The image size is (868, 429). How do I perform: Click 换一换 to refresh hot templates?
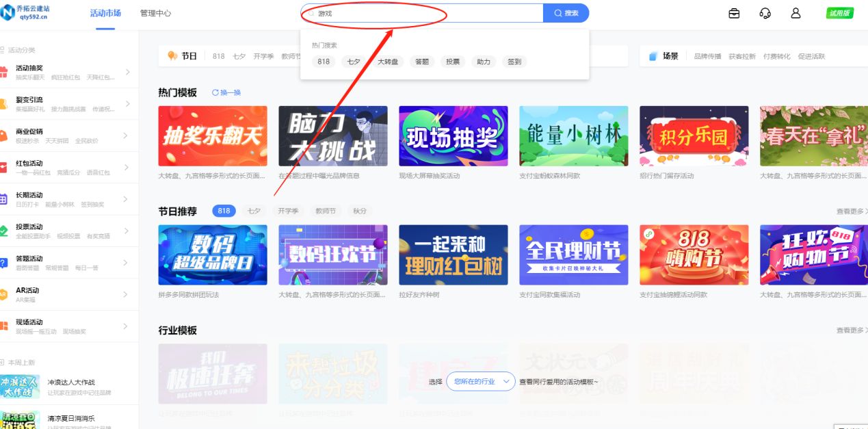(226, 92)
